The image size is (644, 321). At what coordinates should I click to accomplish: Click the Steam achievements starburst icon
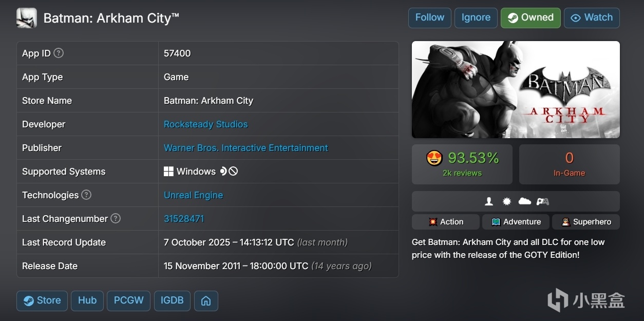(x=507, y=201)
